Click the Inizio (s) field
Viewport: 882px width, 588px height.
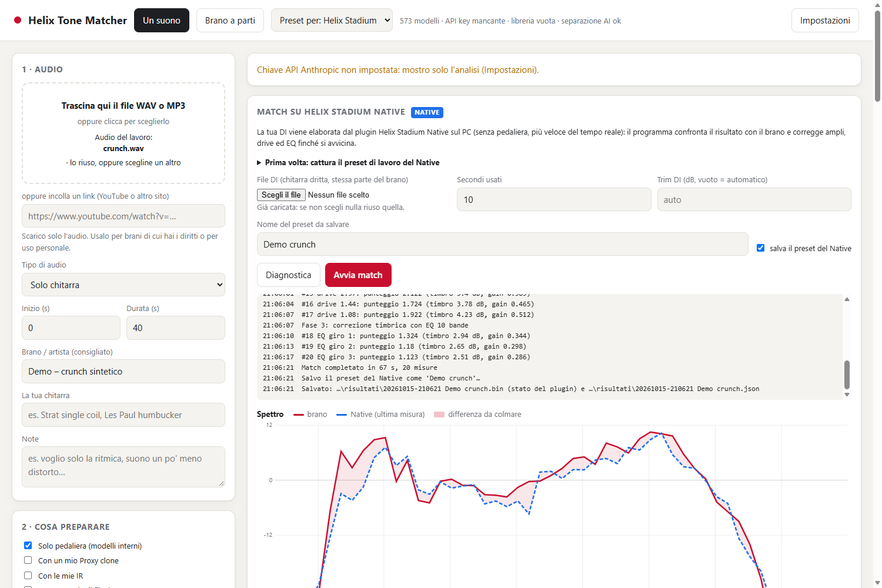click(71, 328)
